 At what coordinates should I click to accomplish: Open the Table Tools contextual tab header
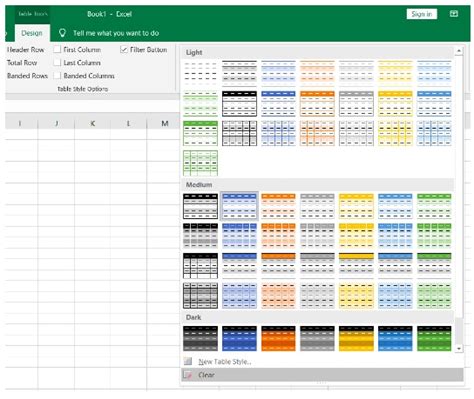pos(33,14)
